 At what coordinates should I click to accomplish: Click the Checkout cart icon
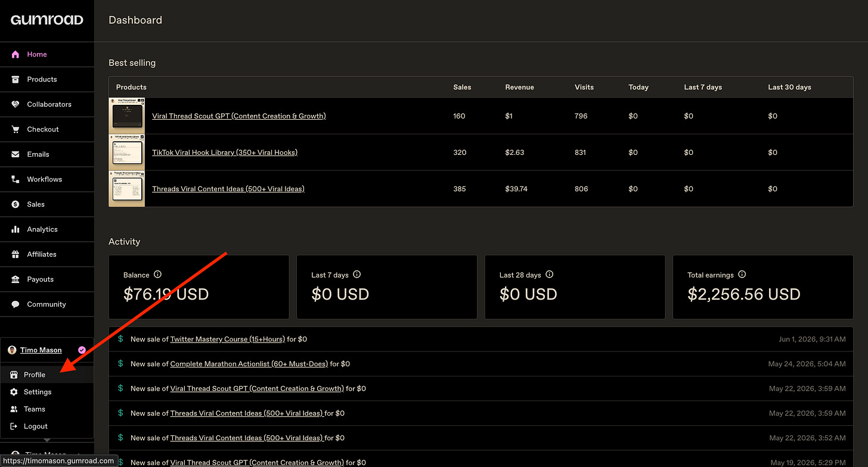(15, 129)
